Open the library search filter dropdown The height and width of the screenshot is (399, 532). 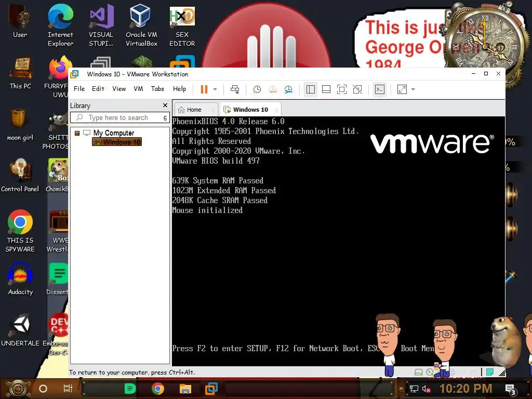tap(165, 118)
